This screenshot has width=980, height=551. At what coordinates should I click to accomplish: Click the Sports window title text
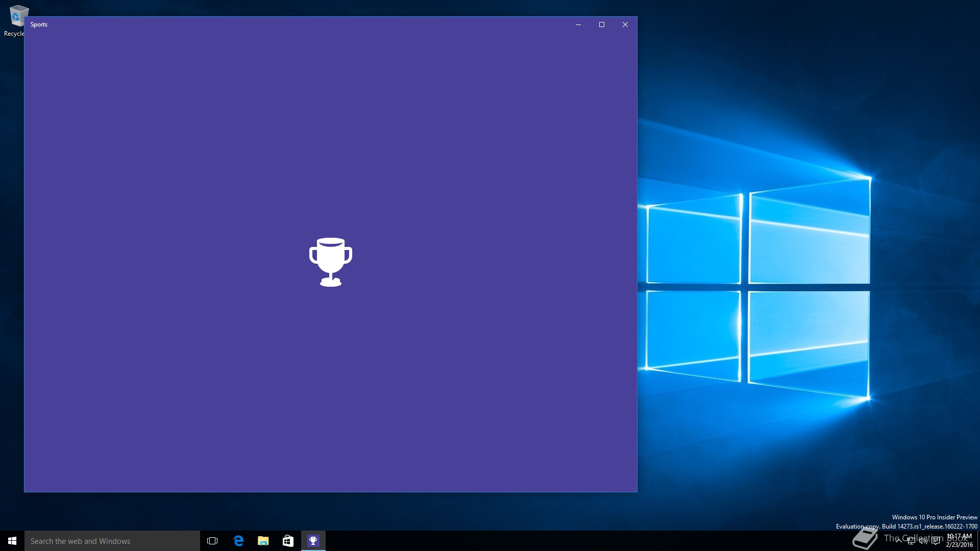coord(39,24)
